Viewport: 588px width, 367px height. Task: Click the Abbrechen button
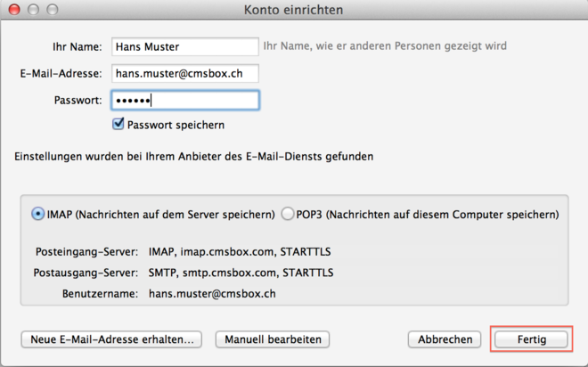(445, 339)
